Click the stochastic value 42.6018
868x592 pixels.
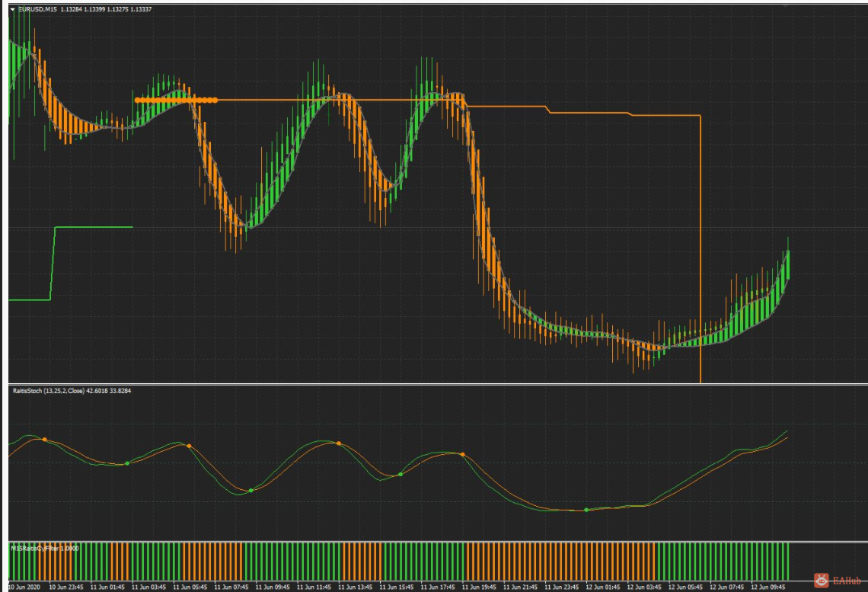[97, 391]
